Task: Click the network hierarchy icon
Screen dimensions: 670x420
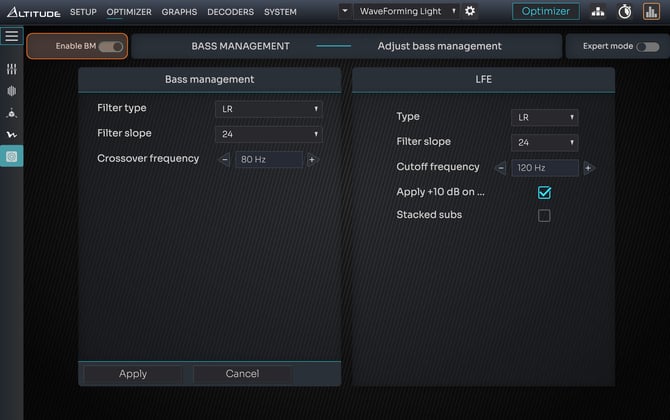Action: (x=598, y=12)
